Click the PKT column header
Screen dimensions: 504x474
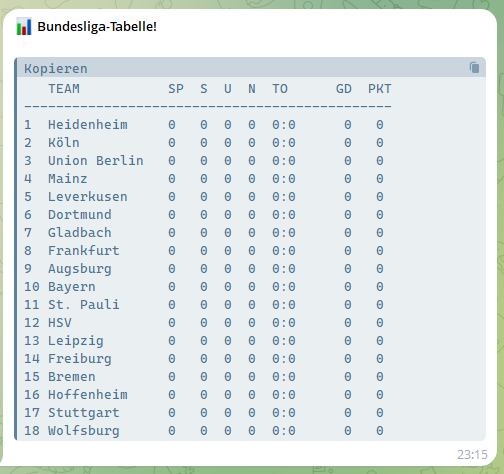coord(380,89)
